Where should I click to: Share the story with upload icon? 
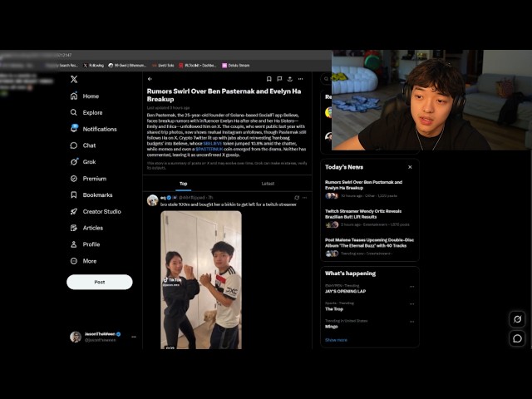(x=290, y=79)
